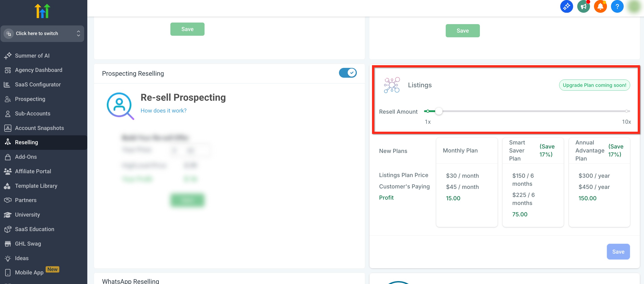Viewport: 644px width, 284px height.
Task: Click the Listings network icon
Action: [392, 85]
